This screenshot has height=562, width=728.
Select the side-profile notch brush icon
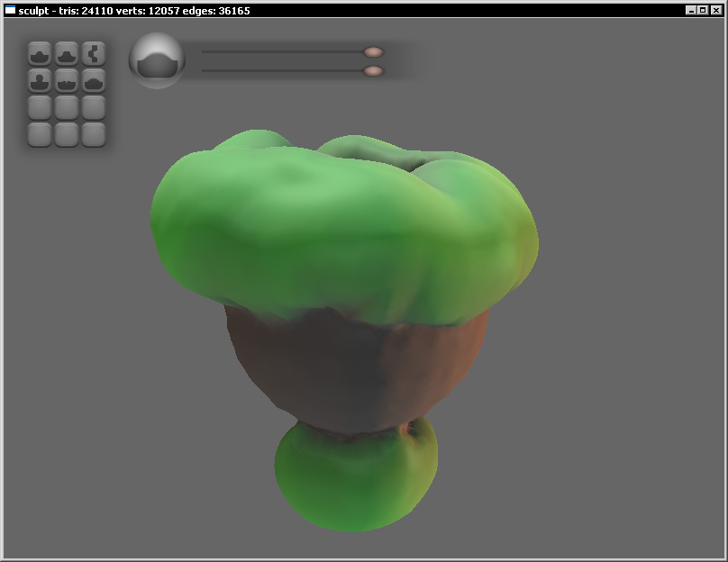point(94,54)
